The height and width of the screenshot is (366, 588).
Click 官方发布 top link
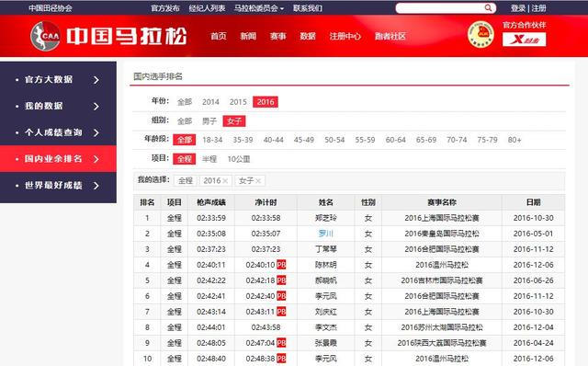(x=165, y=8)
